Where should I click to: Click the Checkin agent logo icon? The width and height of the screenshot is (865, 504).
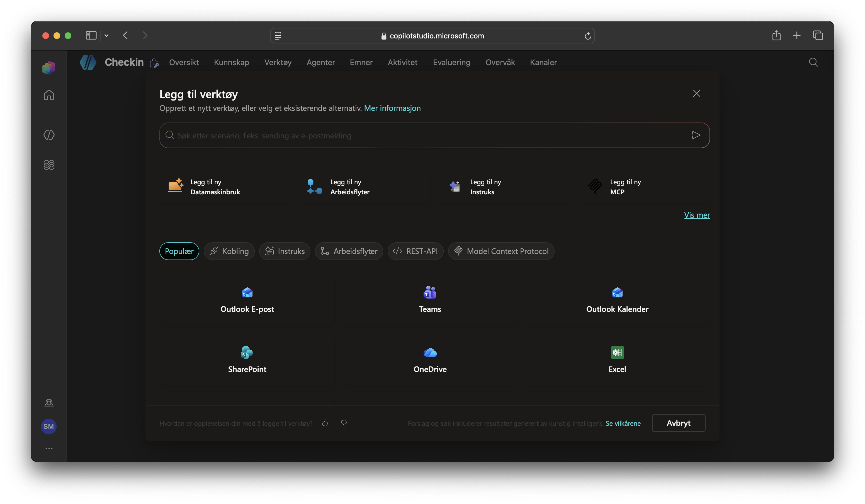[x=88, y=62]
